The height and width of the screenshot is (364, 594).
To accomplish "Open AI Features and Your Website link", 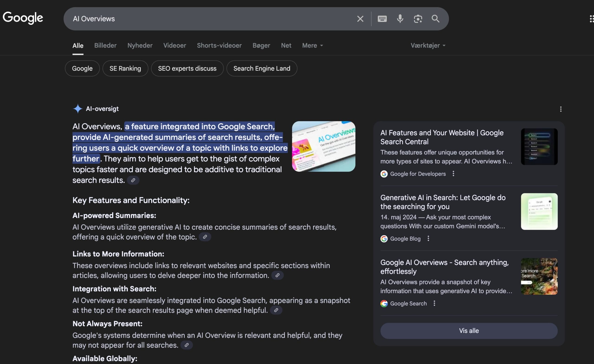I will (442, 137).
